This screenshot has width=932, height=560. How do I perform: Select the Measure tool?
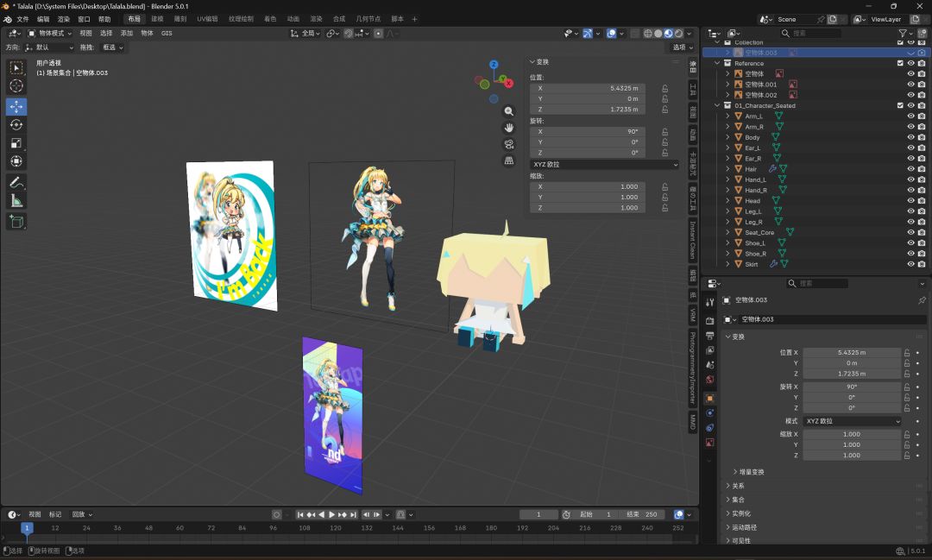16,201
